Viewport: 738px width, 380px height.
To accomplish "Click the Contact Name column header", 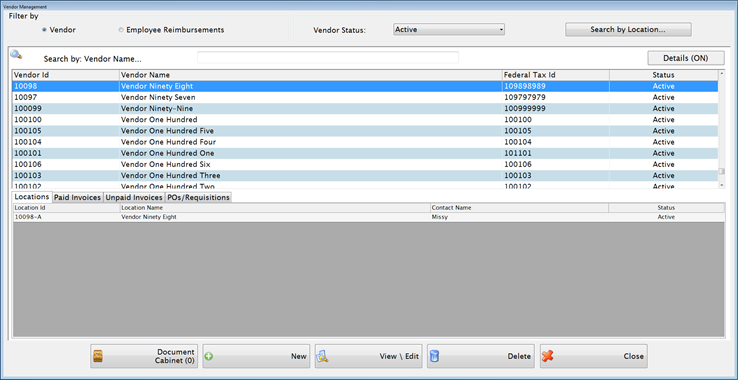I will pos(519,208).
